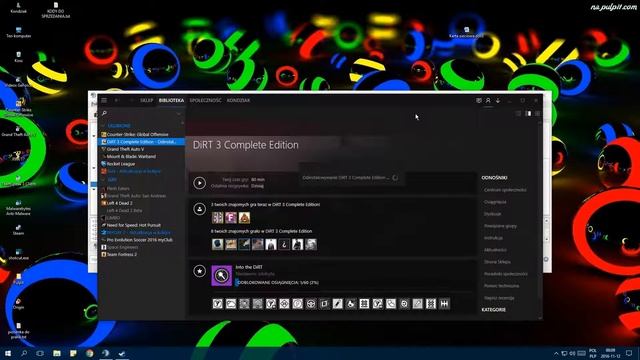Screen dimensions: 640x360
Task: Go back with the navigation arrow
Action: click(x=117, y=100)
